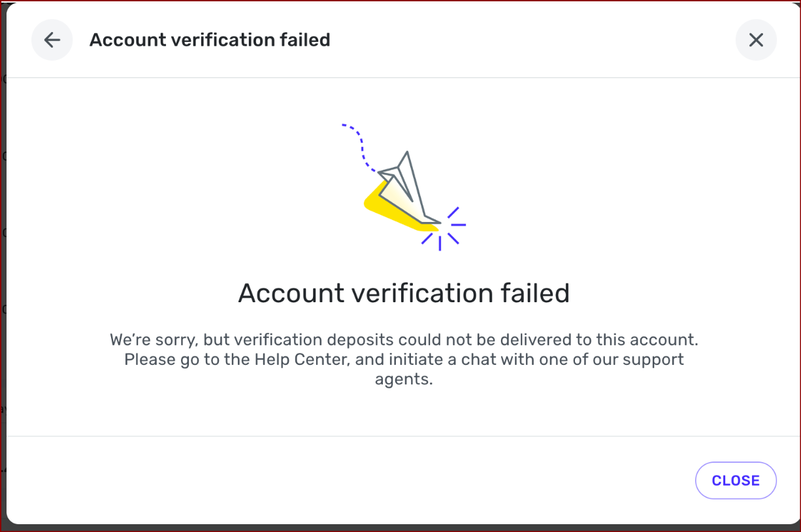
Task: Click the dimmed page strip left of dialog
Action: 3,261
